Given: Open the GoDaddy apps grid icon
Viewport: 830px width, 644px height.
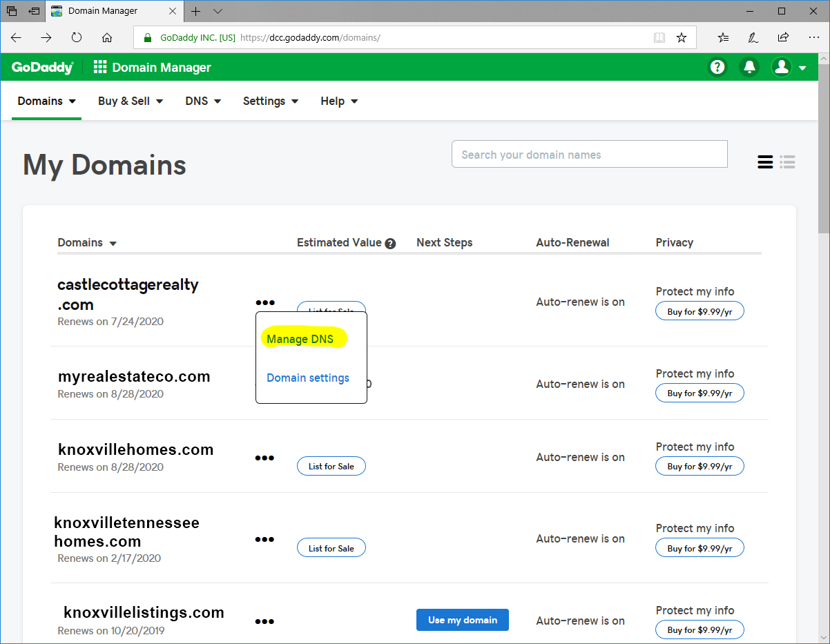Looking at the screenshot, I should click(x=100, y=67).
